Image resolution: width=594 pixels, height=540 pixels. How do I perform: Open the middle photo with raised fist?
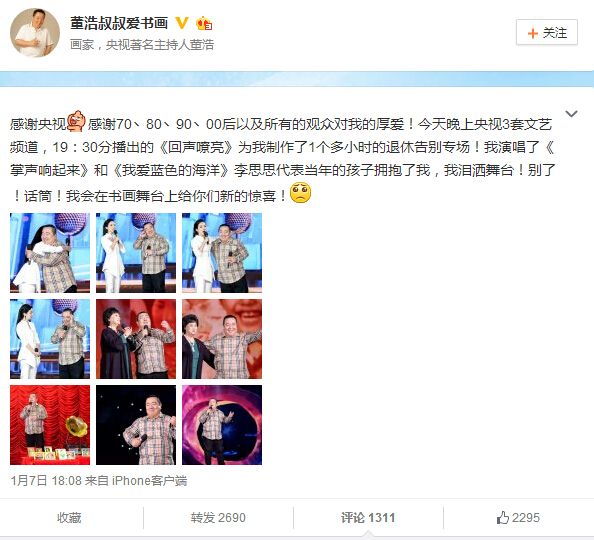(x=136, y=339)
